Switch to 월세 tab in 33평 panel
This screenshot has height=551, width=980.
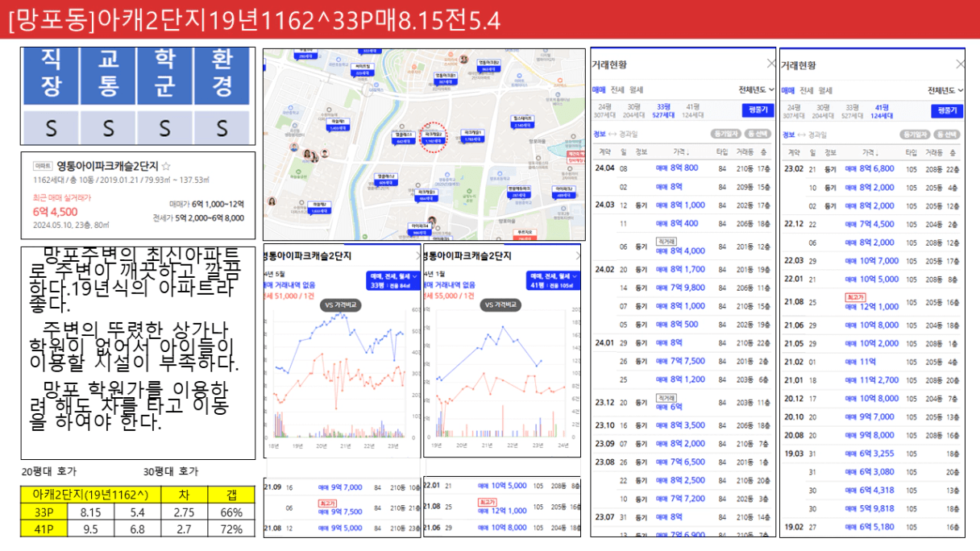pos(637,90)
